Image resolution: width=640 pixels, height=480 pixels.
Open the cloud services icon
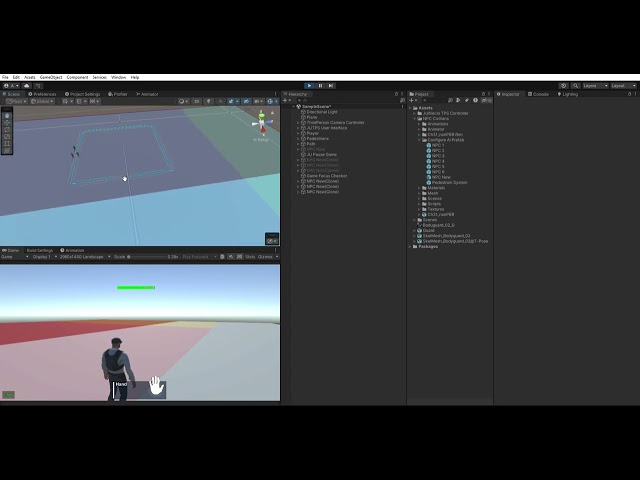(27, 86)
